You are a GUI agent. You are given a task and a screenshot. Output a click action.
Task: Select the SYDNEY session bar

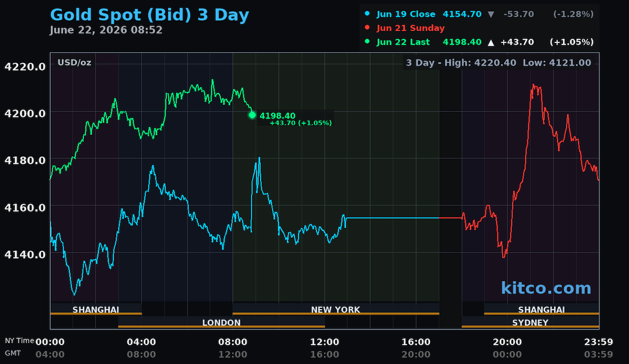(530, 323)
